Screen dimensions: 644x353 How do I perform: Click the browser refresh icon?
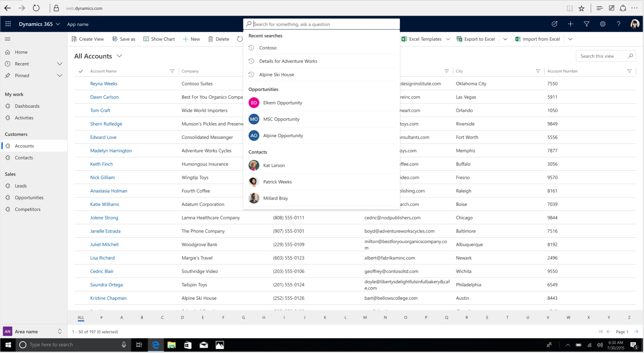tap(36, 8)
